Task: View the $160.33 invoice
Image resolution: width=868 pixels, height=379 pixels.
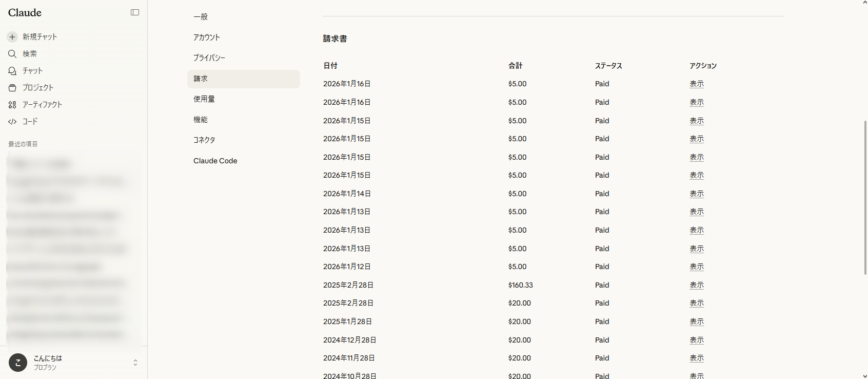Action: [697, 285]
